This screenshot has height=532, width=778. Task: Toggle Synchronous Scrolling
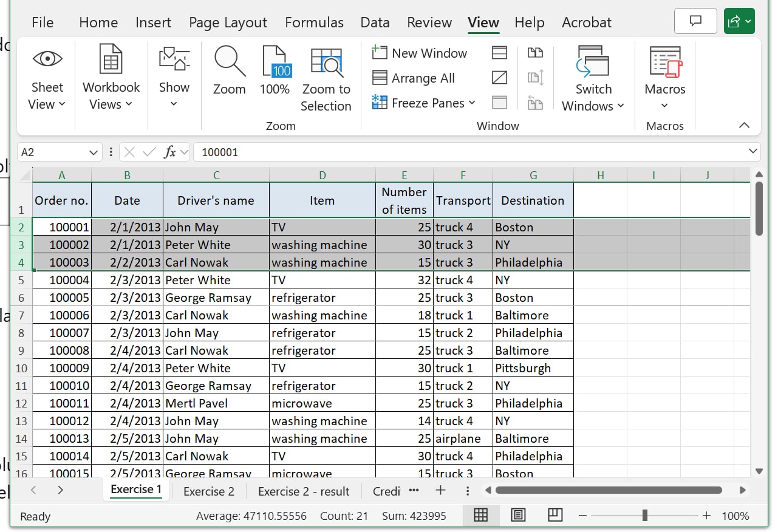(x=536, y=78)
